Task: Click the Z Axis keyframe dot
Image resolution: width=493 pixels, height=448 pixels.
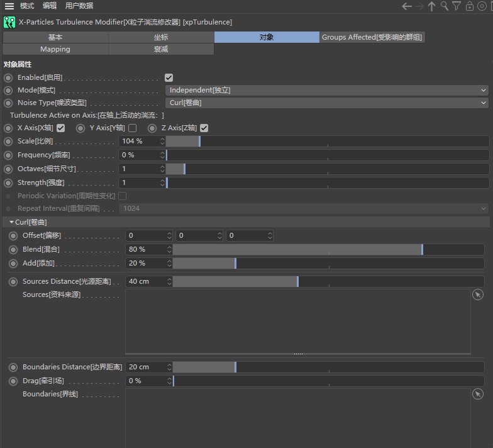Action: (152, 128)
